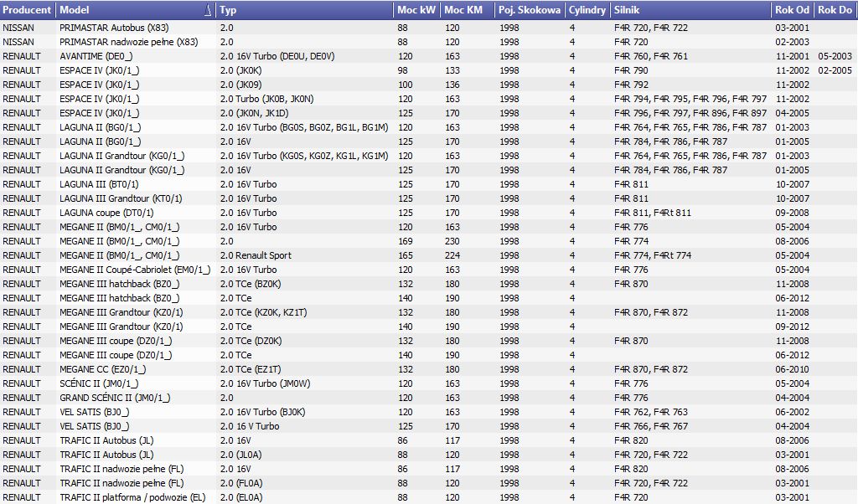Select PRIMASTAR nadwozie pełne (X83) cell

pos(128,42)
